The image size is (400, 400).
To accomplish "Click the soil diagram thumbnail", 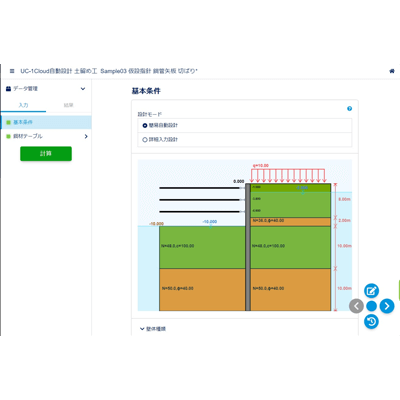I will coord(245,235).
